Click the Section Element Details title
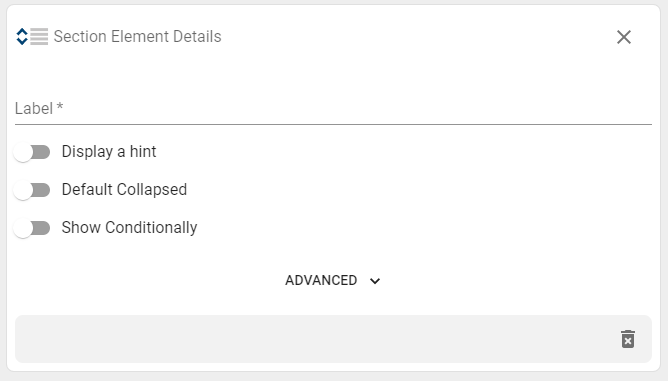 pos(138,37)
